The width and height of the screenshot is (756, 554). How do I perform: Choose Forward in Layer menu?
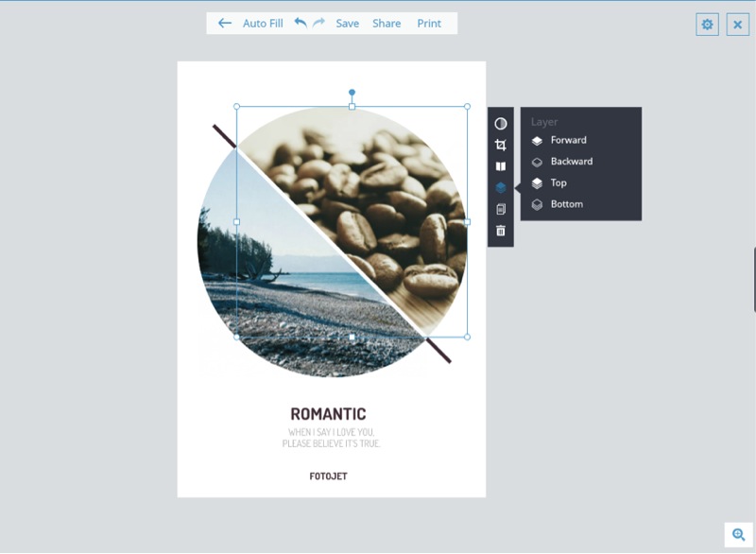568,140
